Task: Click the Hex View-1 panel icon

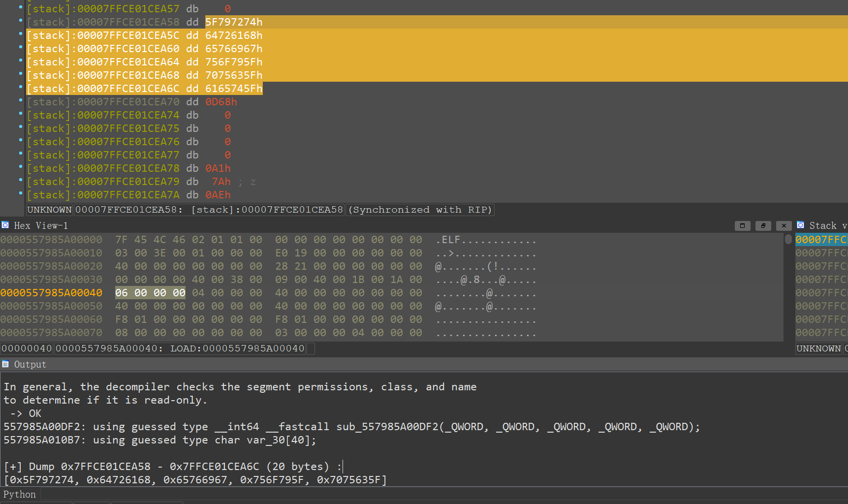Action: (5, 225)
